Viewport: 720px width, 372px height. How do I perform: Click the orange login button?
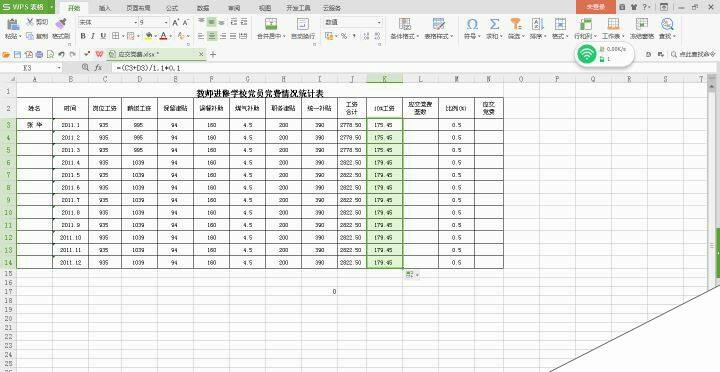596,7
